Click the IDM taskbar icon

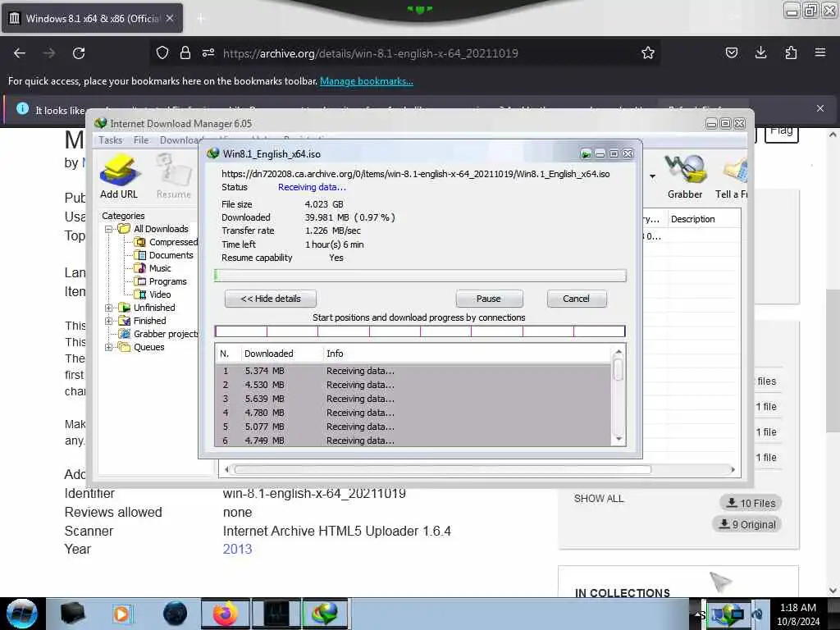[326, 614]
